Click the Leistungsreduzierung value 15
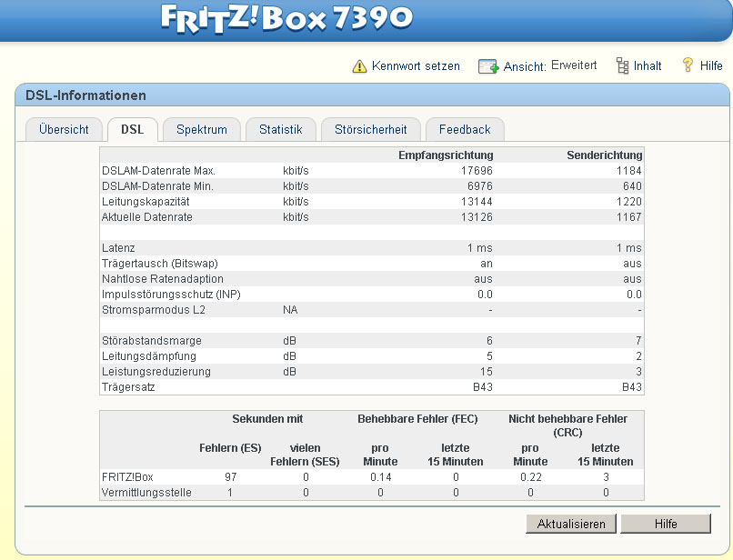This screenshot has height=560, width=733. (x=487, y=371)
